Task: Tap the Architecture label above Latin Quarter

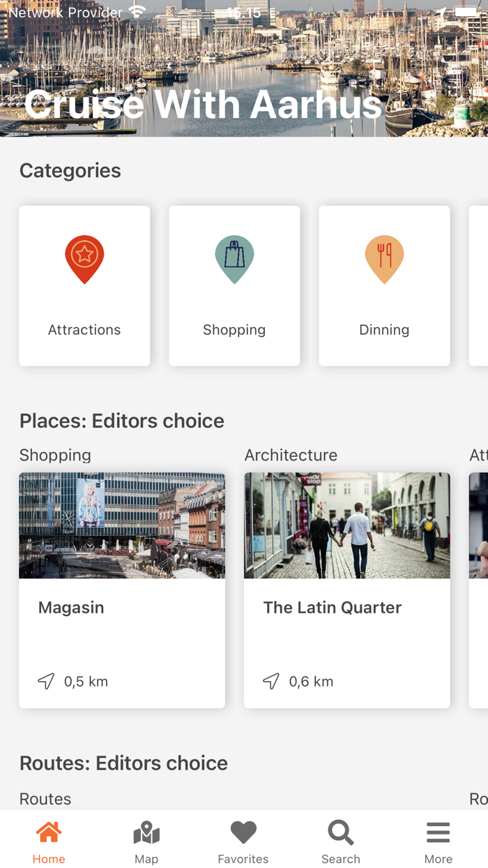Action: click(291, 455)
